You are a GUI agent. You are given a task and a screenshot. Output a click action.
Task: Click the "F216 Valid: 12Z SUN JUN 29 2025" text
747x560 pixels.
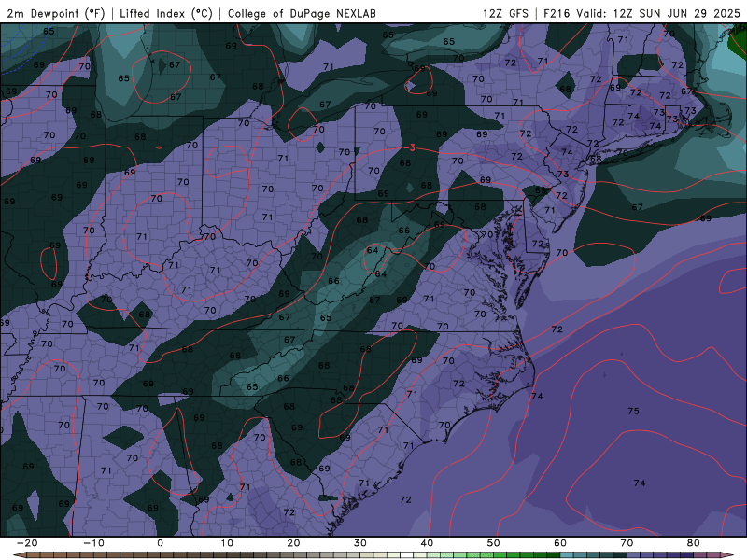(641, 13)
